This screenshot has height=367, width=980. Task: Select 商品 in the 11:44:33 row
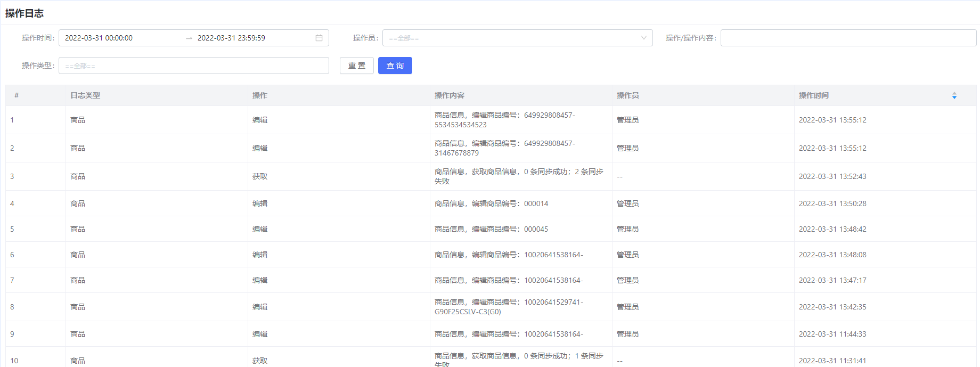click(78, 334)
